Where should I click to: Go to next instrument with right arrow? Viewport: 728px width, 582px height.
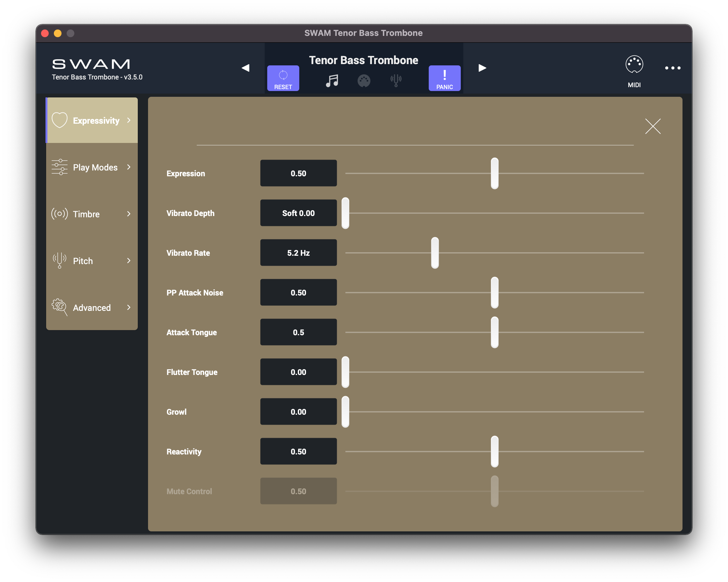tap(482, 68)
